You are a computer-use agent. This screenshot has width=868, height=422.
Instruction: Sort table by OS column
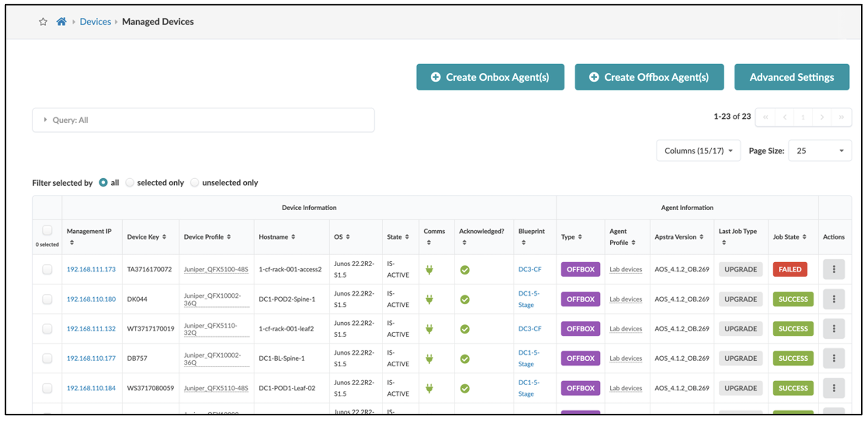[x=342, y=237]
